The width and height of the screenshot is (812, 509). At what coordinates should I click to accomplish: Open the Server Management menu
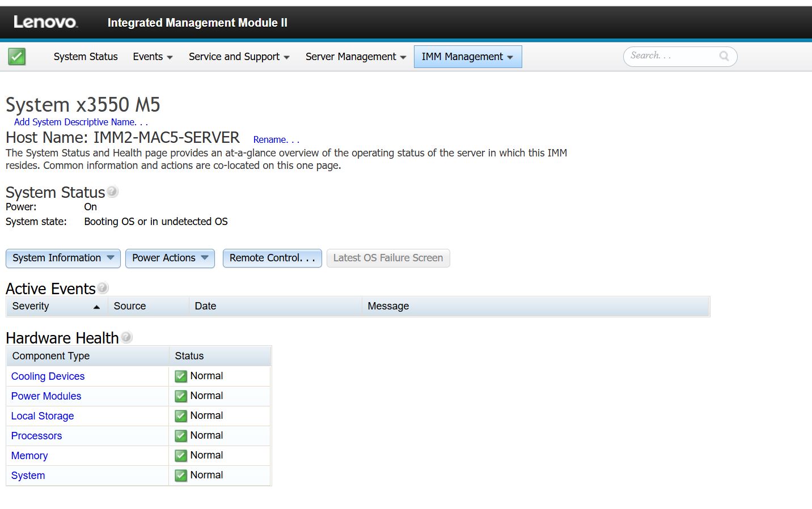[x=356, y=57]
